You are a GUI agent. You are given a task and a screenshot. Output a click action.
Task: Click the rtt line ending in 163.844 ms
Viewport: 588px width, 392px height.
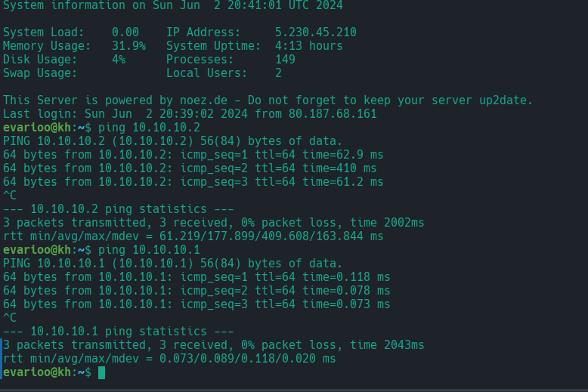click(193, 236)
